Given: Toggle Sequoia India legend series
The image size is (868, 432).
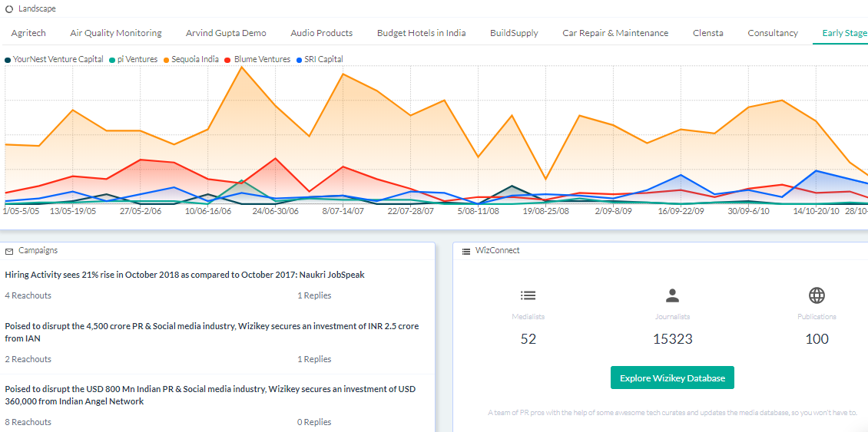Looking at the screenshot, I should point(192,59).
